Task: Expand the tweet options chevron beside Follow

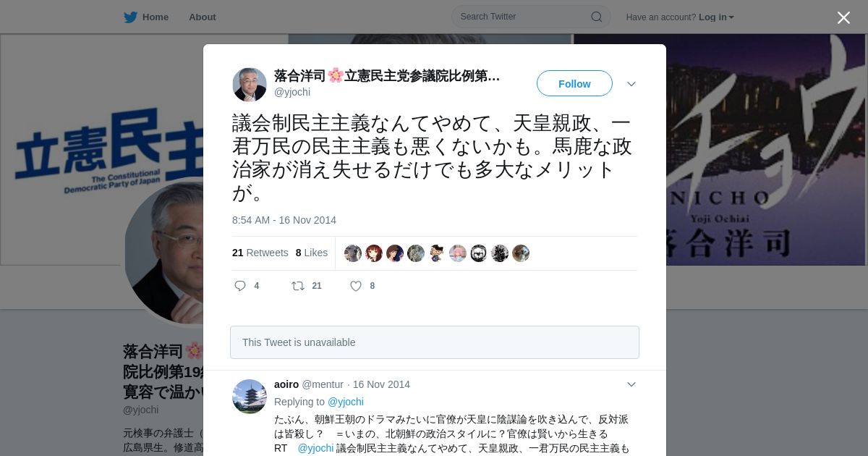Action: tap(631, 84)
